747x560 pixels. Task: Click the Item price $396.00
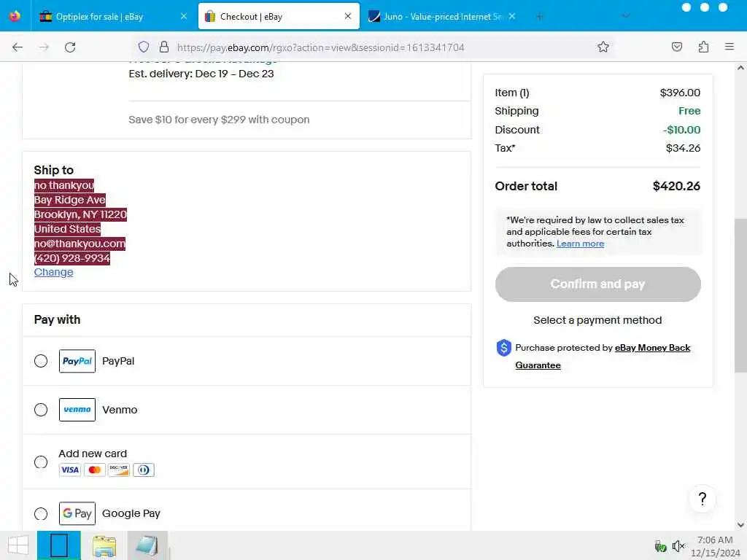tap(680, 93)
